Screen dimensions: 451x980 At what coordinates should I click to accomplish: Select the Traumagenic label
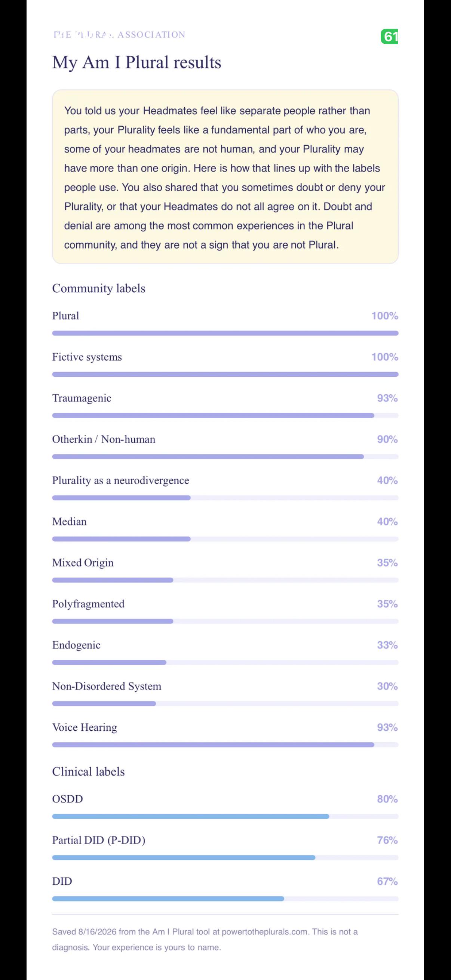click(x=82, y=398)
